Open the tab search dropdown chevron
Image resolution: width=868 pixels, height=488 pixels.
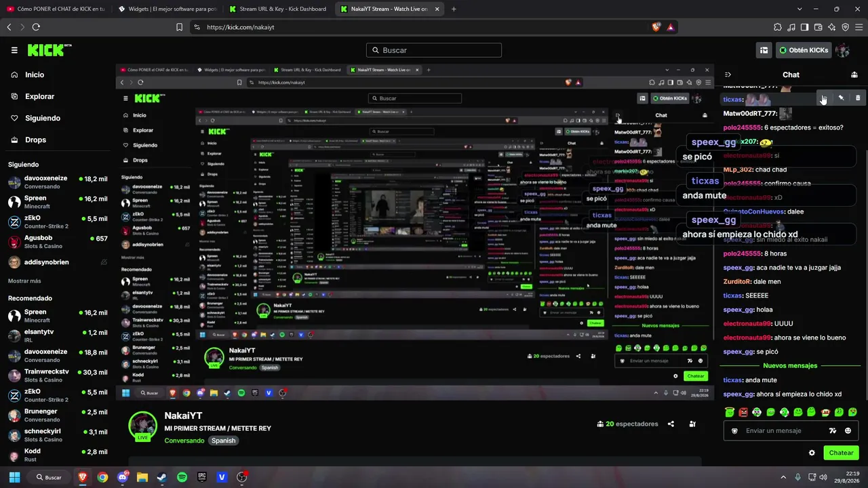[800, 9]
